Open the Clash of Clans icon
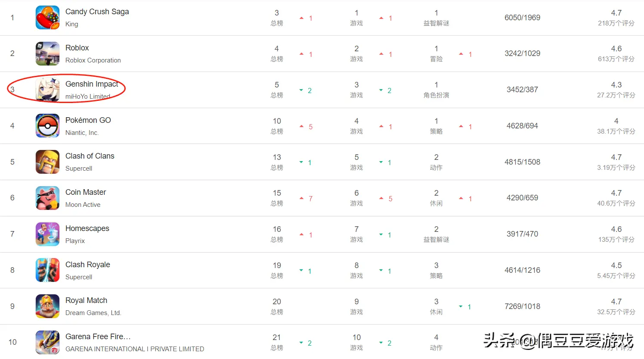 coord(47,162)
